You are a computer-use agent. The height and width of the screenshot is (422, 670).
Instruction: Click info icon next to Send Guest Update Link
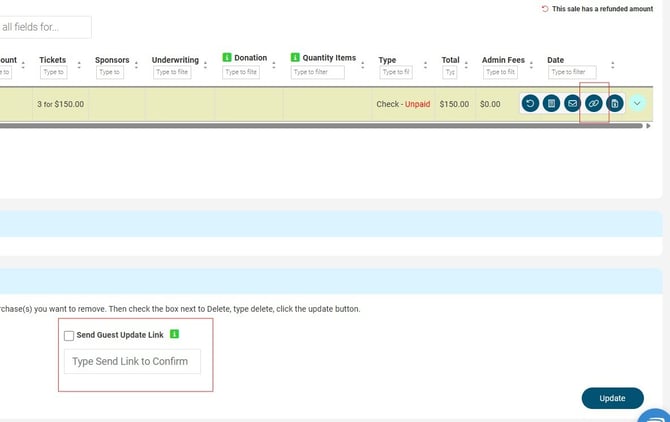175,334
